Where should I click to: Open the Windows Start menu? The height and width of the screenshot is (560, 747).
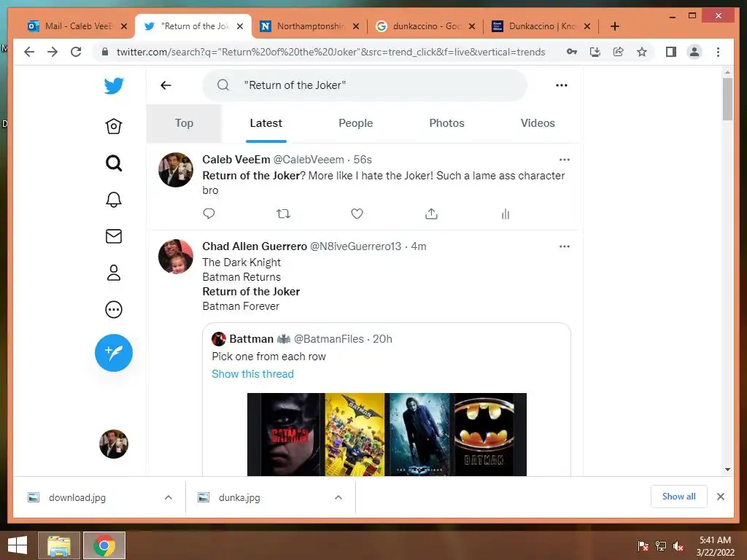pyautogui.click(x=18, y=545)
